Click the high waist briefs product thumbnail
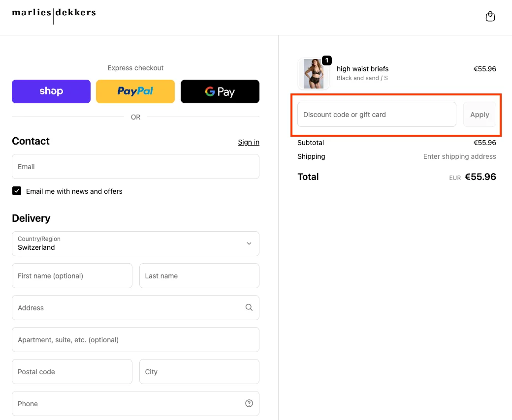The image size is (512, 420). pos(314,74)
